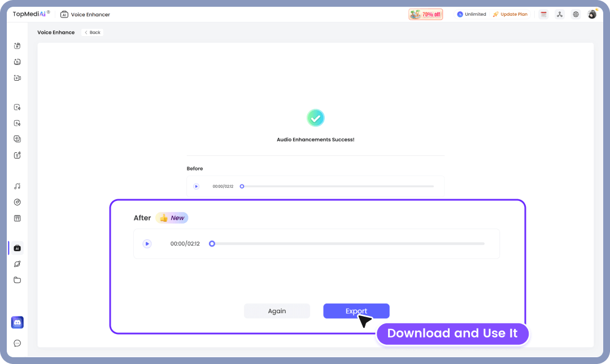This screenshot has height=364, width=610.
Task: Click the Voice Enhance breadcrumb label
Action: [x=56, y=32]
